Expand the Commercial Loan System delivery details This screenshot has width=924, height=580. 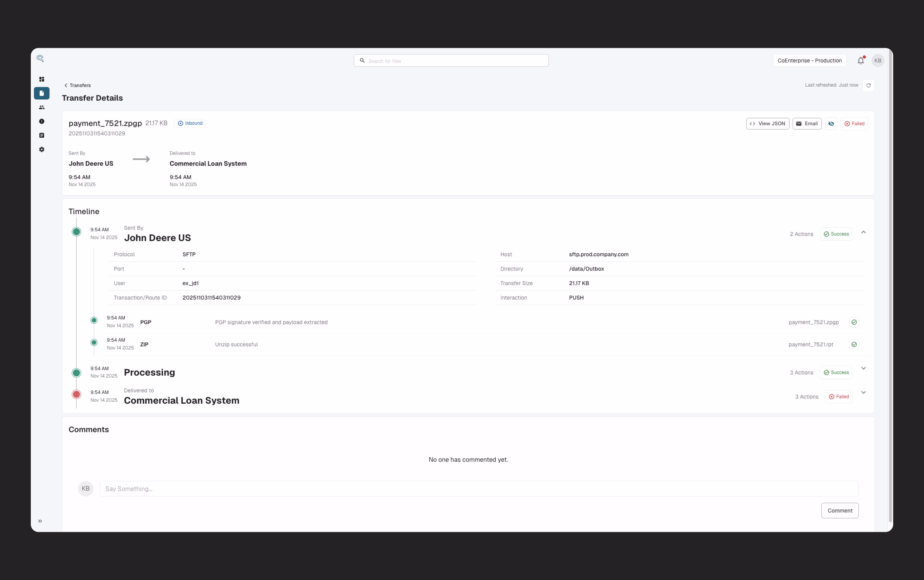tap(864, 392)
